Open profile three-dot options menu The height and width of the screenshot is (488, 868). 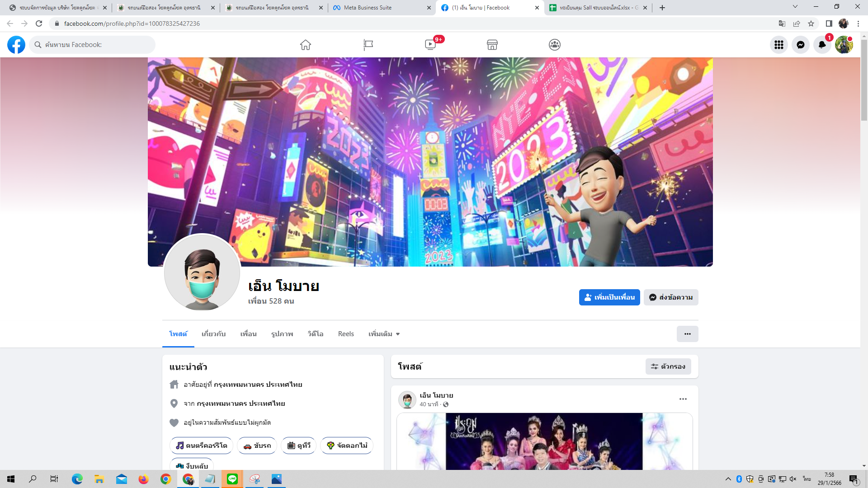(687, 334)
